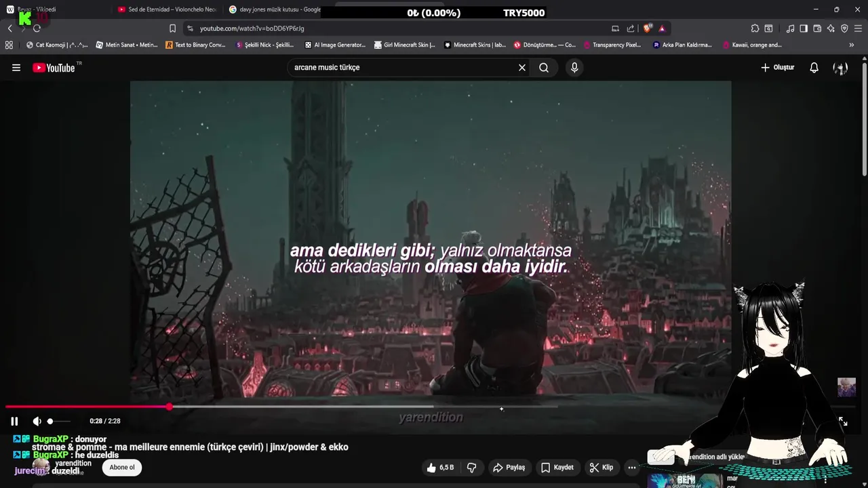The image size is (868, 488).
Task: Open Brave Rewards triangle icon
Action: tap(662, 28)
